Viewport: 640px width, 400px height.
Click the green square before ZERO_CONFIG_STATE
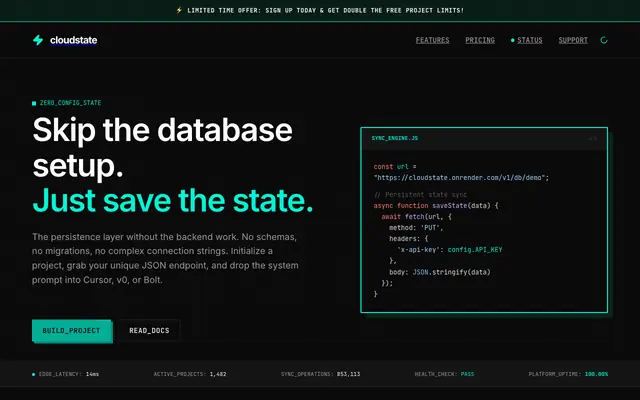(x=34, y=103)
